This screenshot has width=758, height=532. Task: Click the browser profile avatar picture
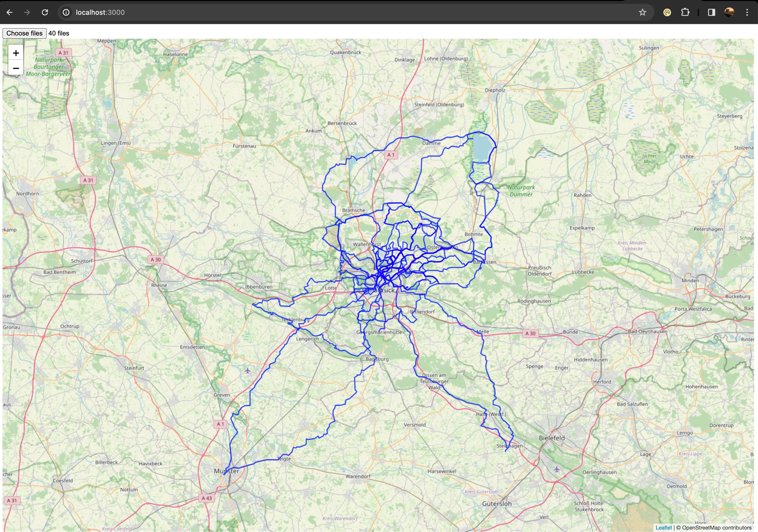(729, 12)
